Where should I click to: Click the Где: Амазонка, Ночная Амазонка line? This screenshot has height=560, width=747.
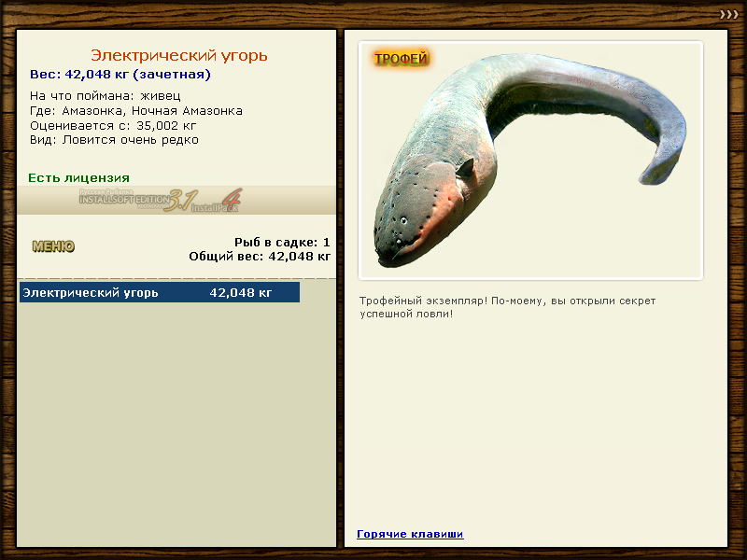[136, 110]
